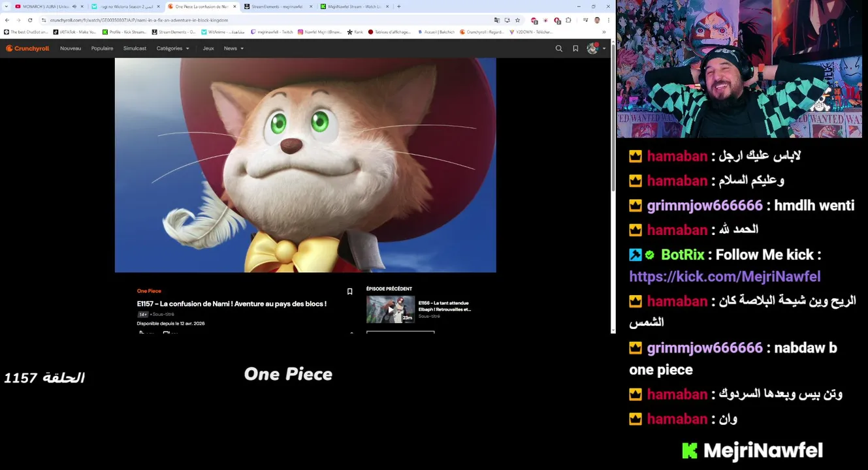Open the TikTok Make You bookmark
This screenshot has height=470, width=868.
click(74, 32)
